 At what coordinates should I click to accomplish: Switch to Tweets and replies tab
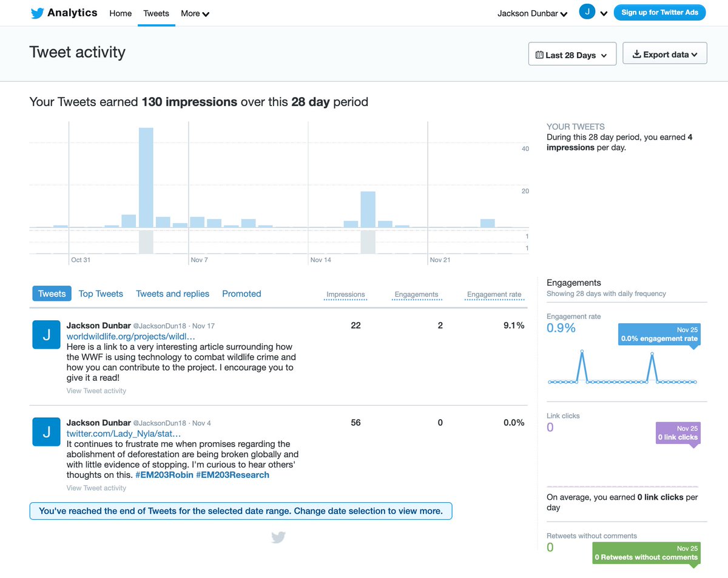[x=172, y=294]
